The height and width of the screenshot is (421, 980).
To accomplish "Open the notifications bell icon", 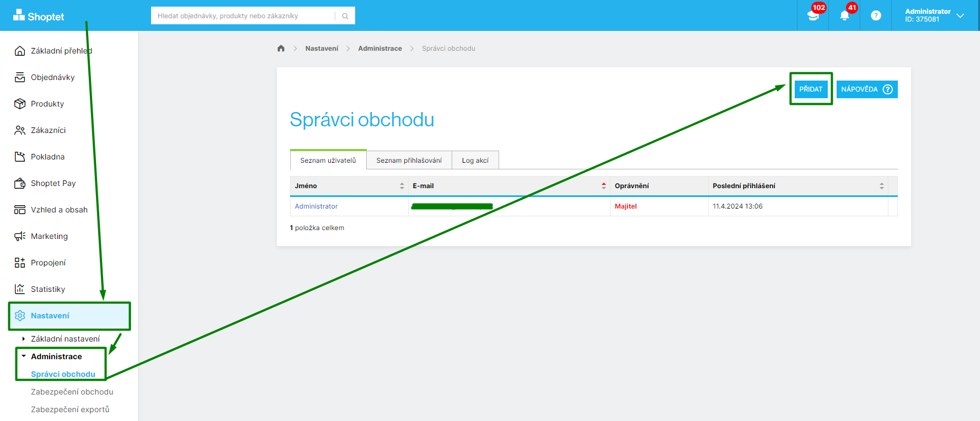I will coord(844,15).
